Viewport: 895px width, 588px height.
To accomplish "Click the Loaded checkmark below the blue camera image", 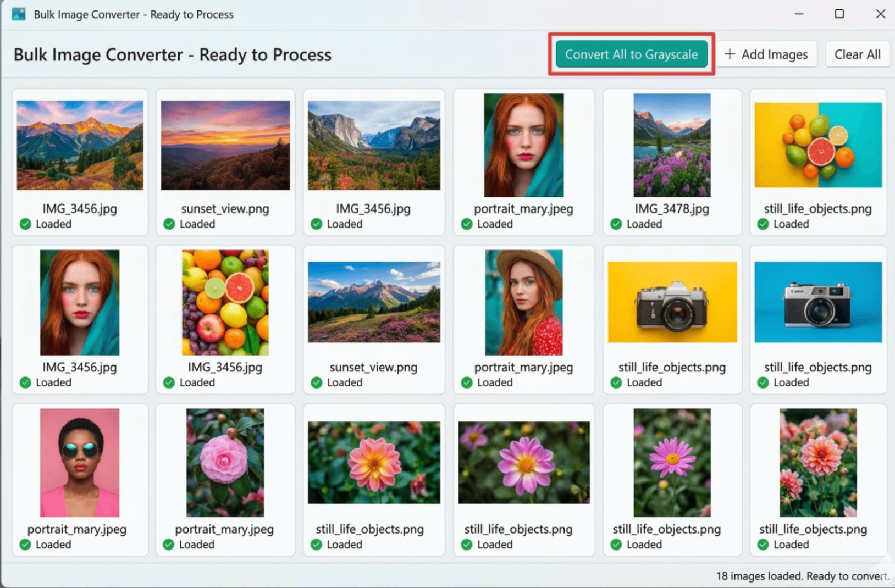I will pyautogui.click(x=763, y=382).
